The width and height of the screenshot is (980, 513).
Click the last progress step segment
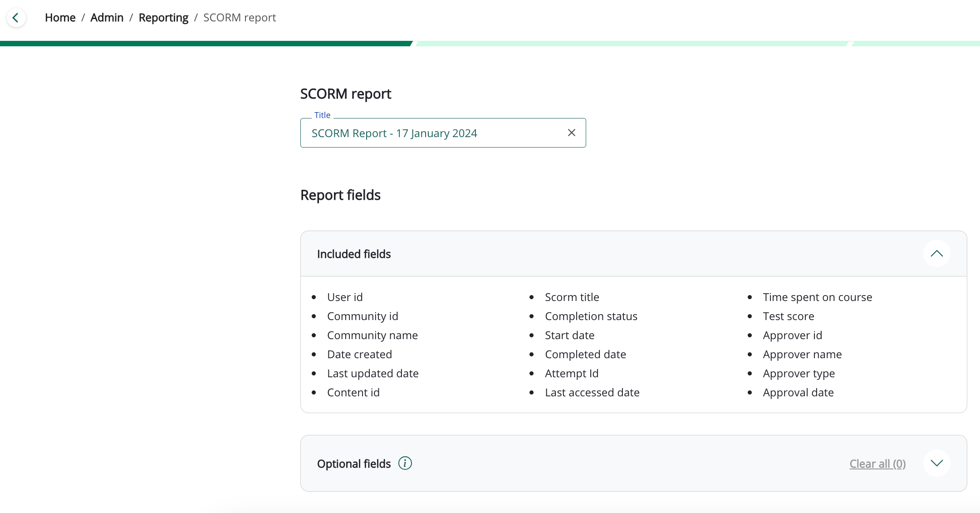click(916, 44)
